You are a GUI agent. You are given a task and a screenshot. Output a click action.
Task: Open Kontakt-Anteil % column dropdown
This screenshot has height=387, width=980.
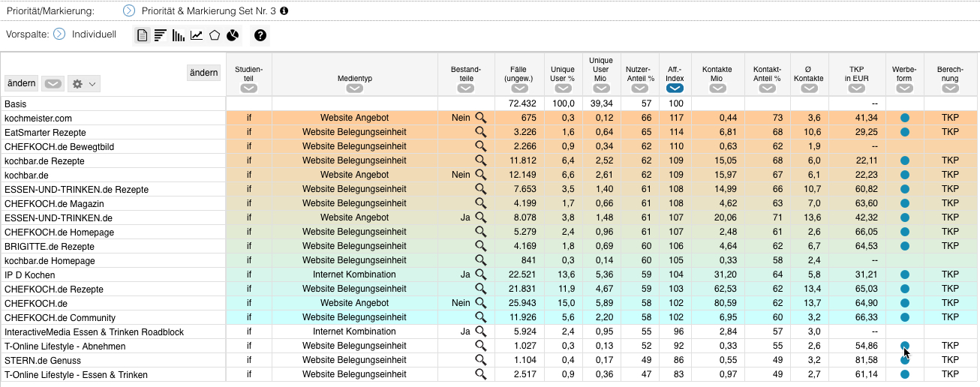pyautogui.click(x=768, y=88)
